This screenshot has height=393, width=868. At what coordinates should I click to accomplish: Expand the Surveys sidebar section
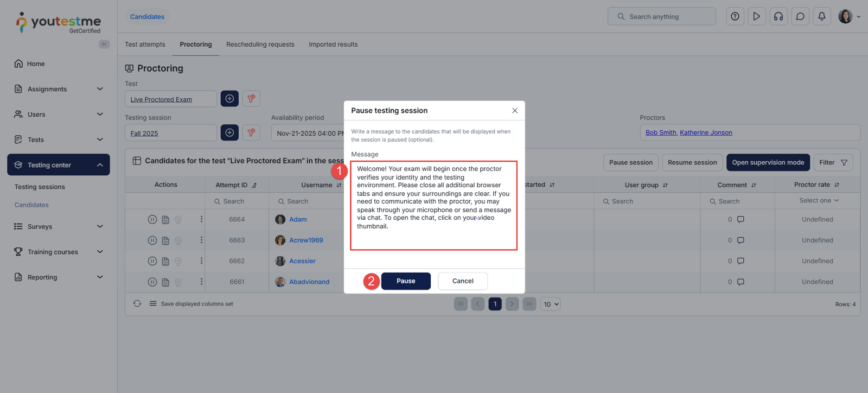(59, 226)
